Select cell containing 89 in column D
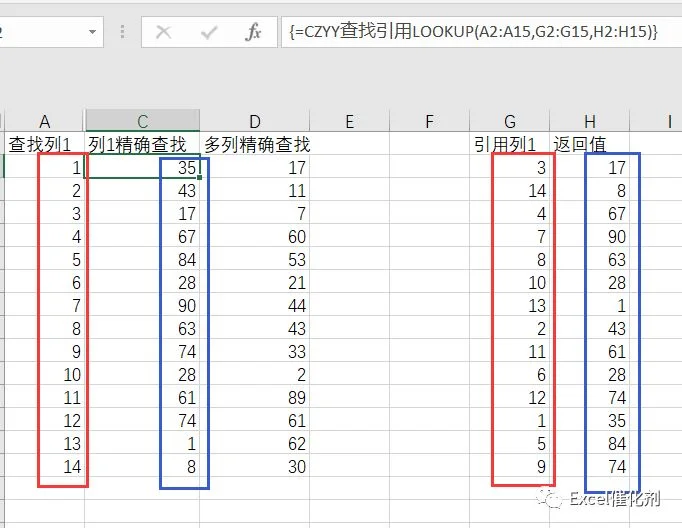 [x=255, y=397]
